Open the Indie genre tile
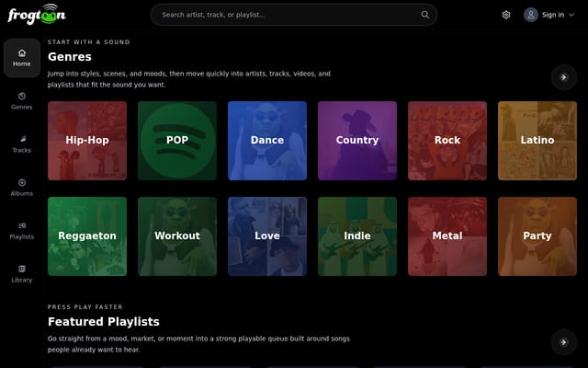Image resolution: width=588 pixels, height=368 pixels. [x=357, y=236]
